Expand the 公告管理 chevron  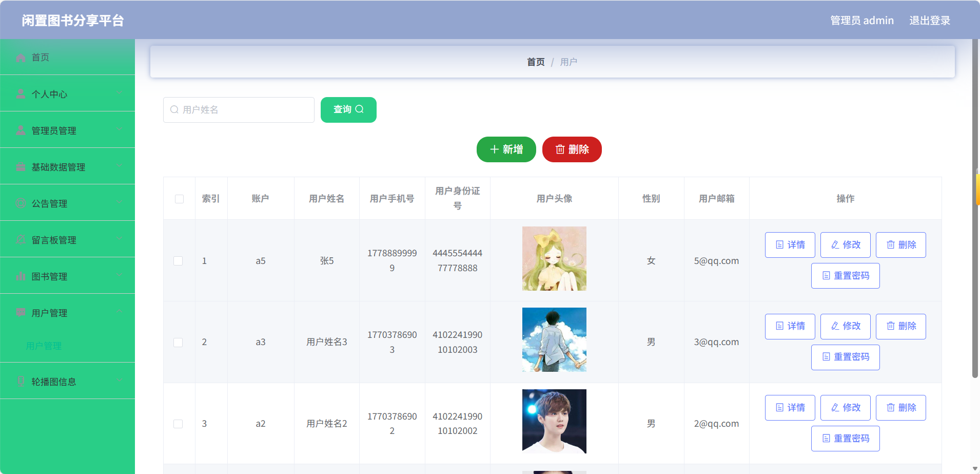coord(119,203)
